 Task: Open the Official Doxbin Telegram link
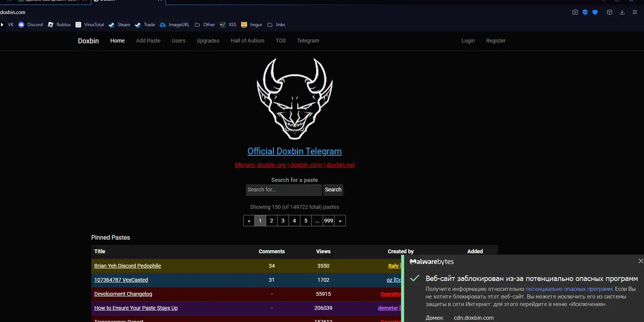(x=295, y=151)
